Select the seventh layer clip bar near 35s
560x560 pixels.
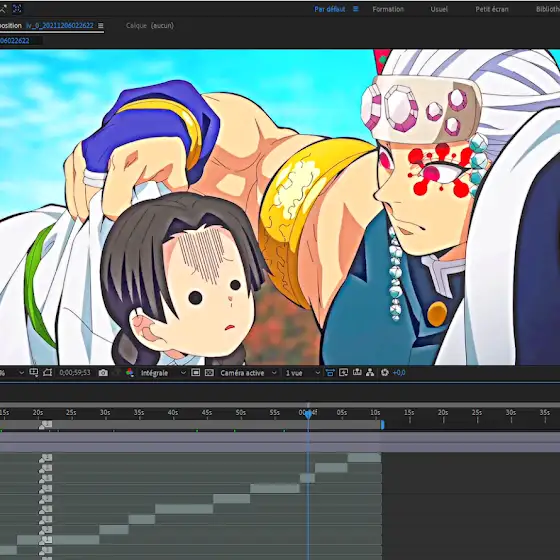(142, 520)
